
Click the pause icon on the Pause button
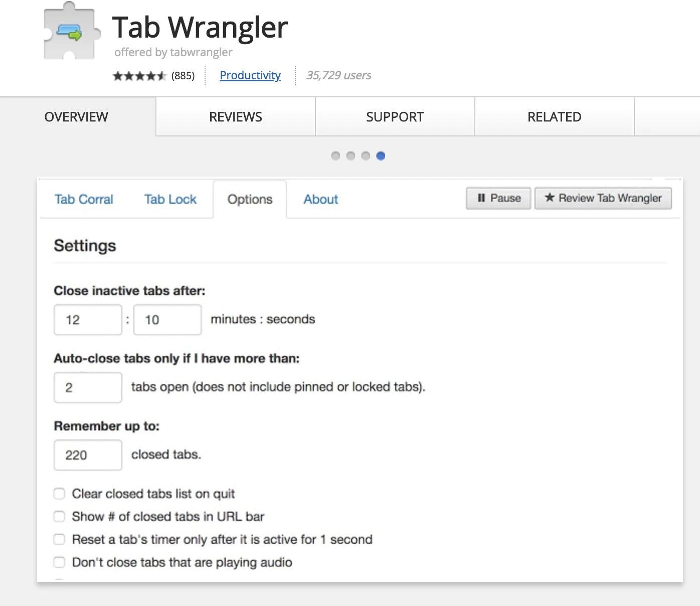482,198
